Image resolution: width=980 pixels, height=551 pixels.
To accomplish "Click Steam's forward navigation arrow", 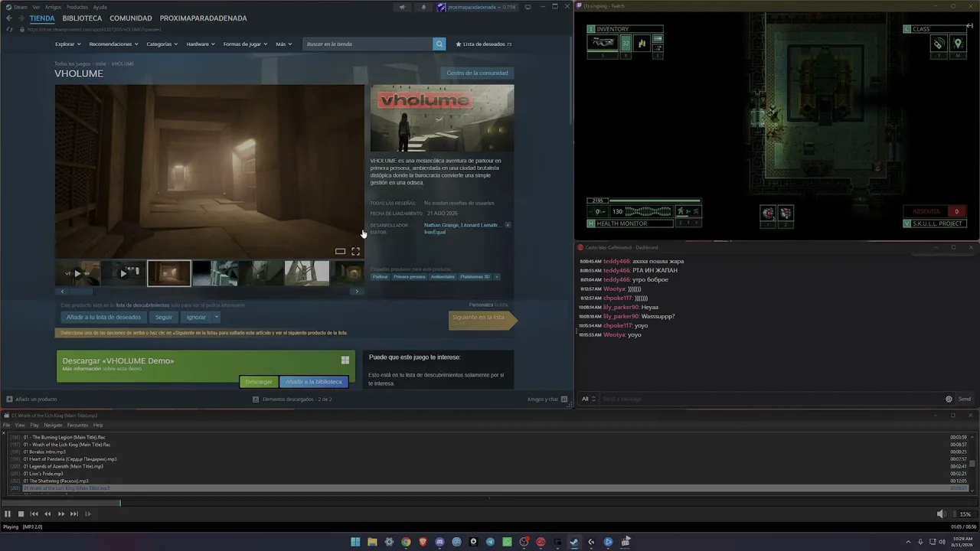I will [21, 18].
